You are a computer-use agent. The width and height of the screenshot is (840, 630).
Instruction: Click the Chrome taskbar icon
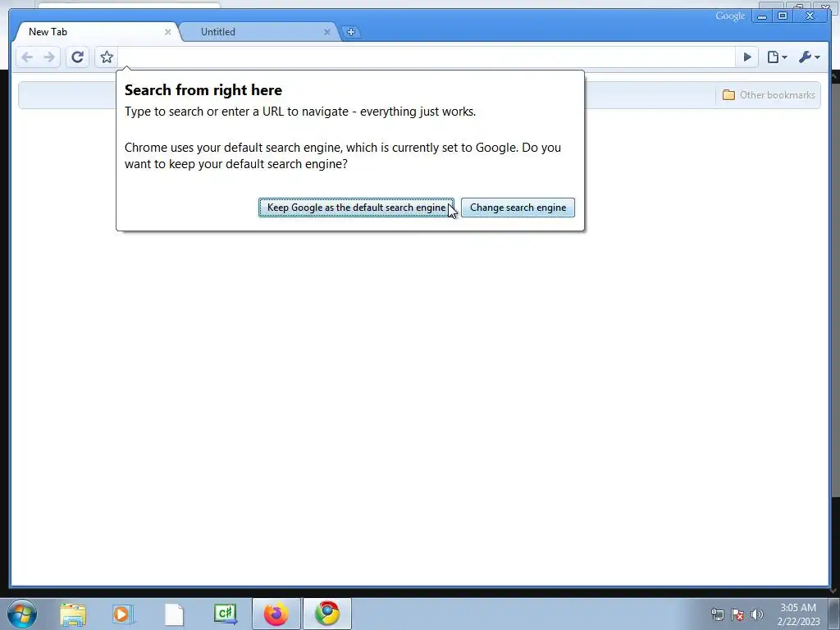click(x=326, y=614)
